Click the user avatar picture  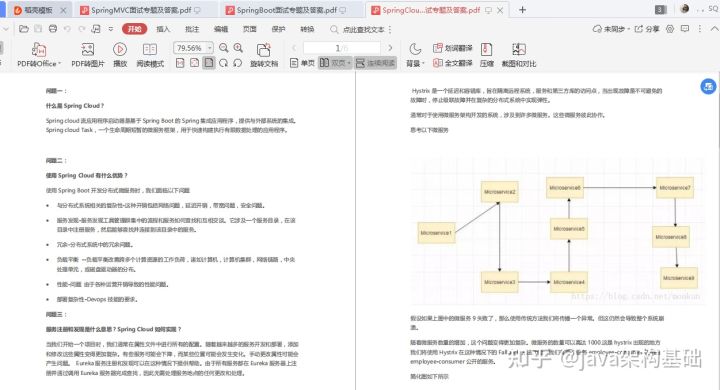(x=685, y=9)
